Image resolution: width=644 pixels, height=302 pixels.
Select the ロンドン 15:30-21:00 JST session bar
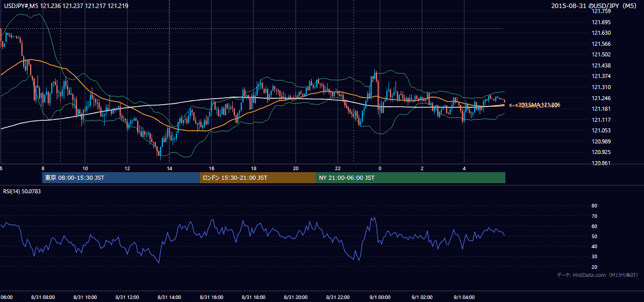[x=258, y=178]
